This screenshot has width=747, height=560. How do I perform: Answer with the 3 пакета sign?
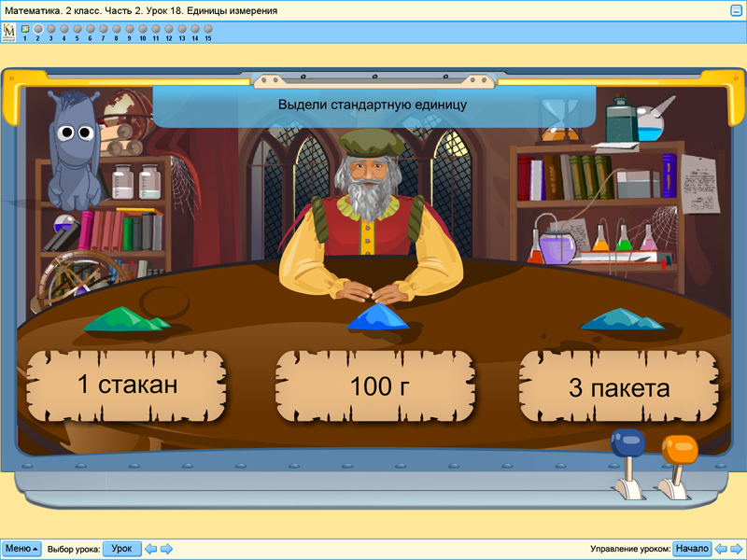620,385
